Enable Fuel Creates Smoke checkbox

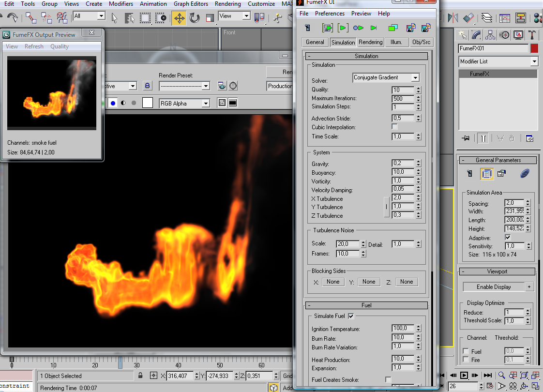[388, 379]
